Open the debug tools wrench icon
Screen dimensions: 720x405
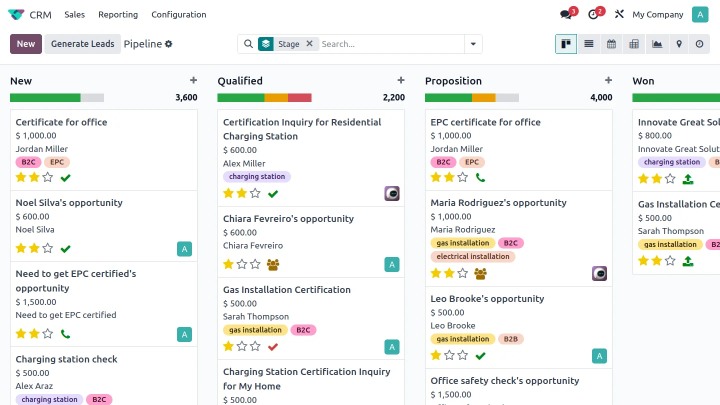pos(619,15)
